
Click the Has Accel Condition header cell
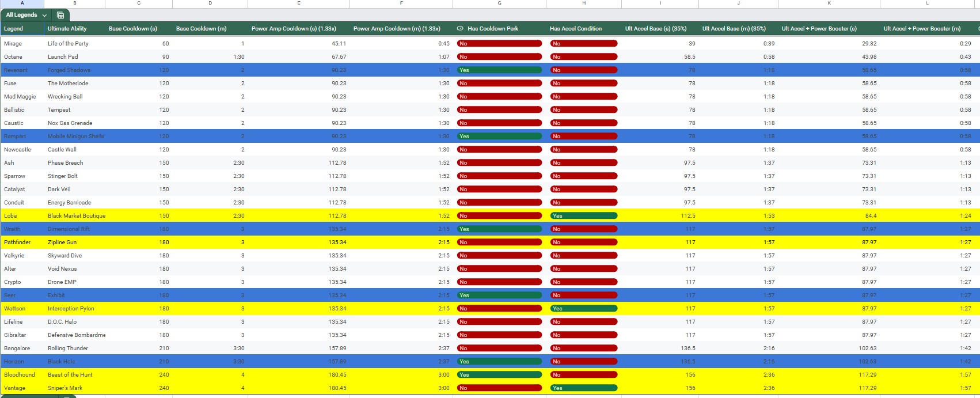click(x=584, y=28)
